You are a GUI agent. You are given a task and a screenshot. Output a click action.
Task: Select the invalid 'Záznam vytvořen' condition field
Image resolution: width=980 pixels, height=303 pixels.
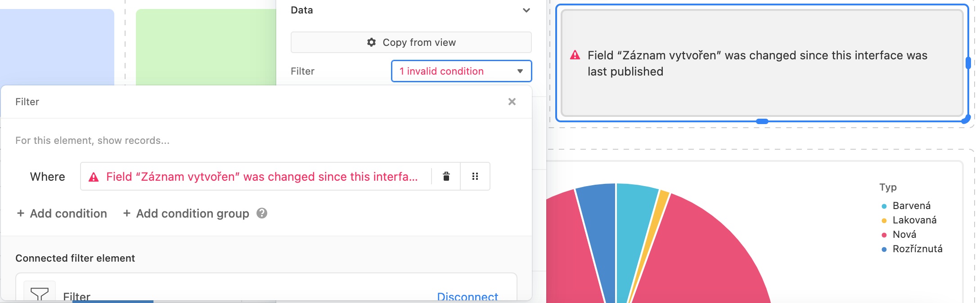[x=256, y=176]
